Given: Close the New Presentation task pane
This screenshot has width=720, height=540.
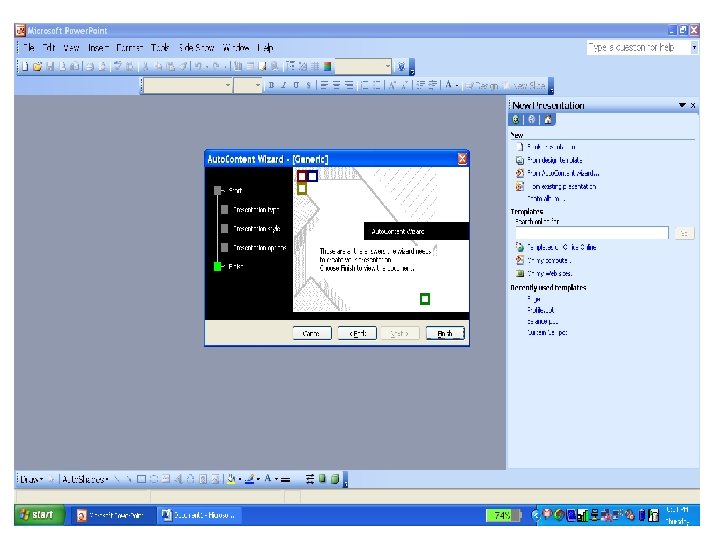Looking at the screenshot, I should (693, 106).
